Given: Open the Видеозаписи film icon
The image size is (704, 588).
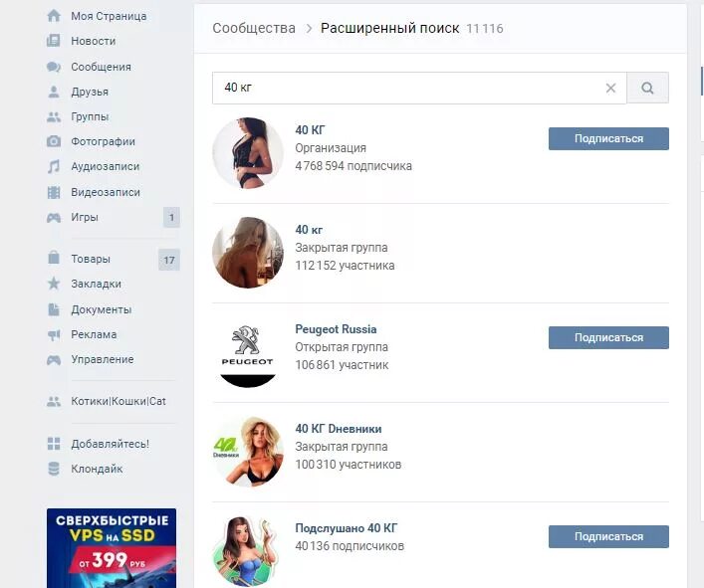Looking at the screenshot, I should (54, 192).
